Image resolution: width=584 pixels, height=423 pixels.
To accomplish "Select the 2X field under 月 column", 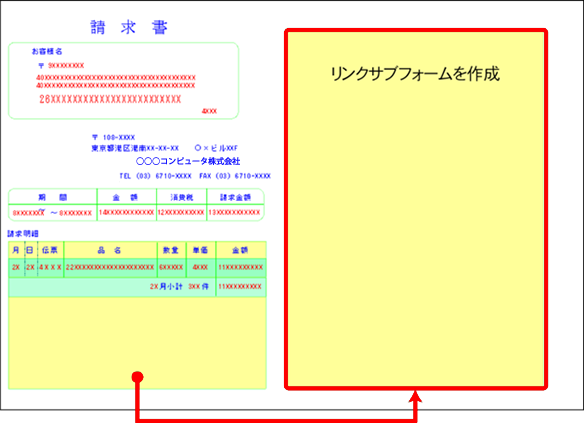I will pyautogui.click(x=16, y=267).
